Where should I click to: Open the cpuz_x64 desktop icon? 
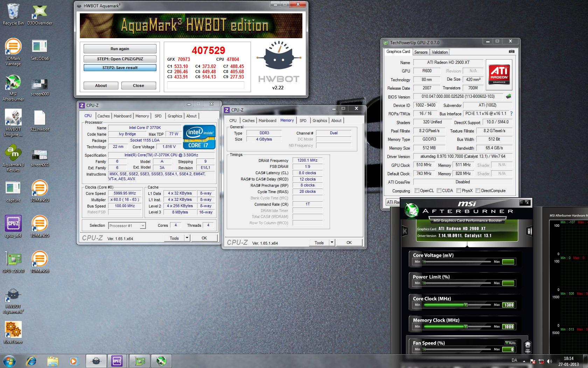click(13, 226)
